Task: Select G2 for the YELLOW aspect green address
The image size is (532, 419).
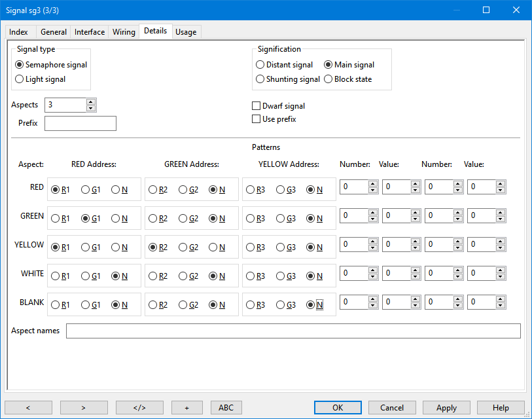Action: click(183, 247)
